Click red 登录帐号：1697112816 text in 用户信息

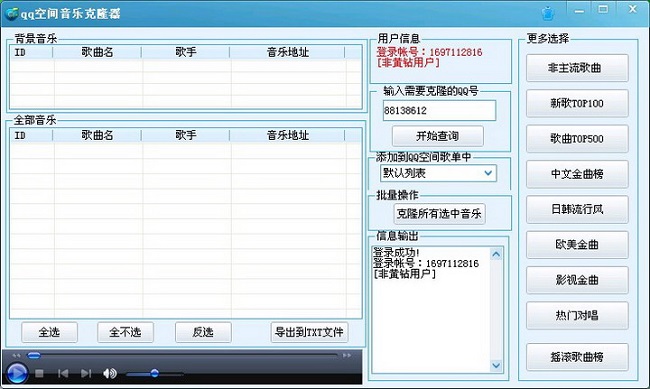click(429, 52)
